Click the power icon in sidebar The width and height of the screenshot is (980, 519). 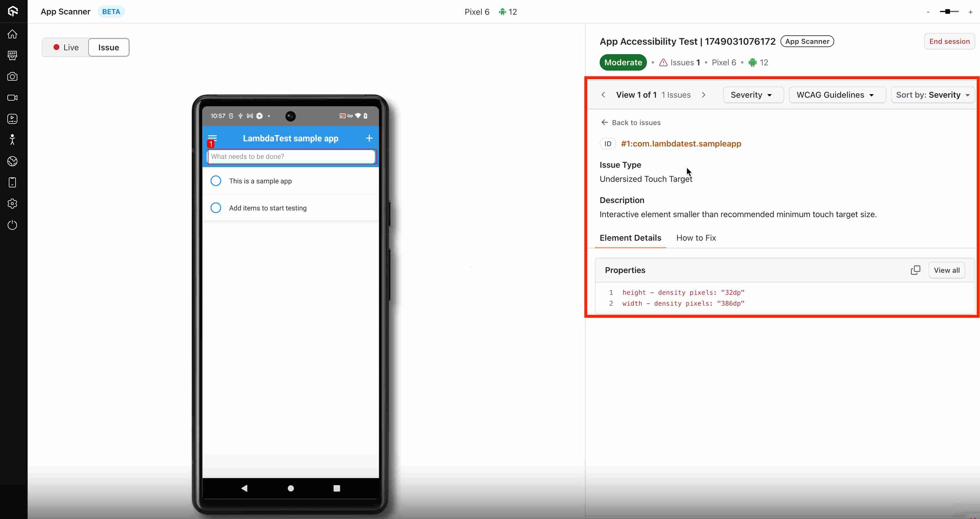coord(13,225)
